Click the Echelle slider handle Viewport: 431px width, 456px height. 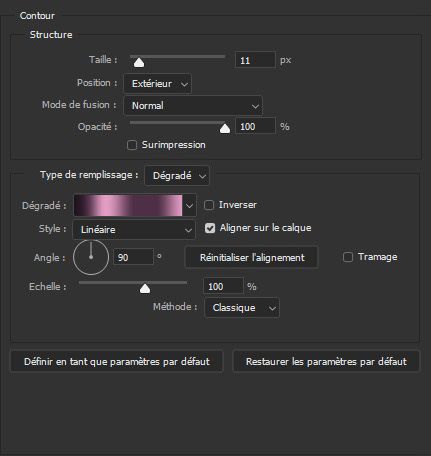tap(145, 288)
